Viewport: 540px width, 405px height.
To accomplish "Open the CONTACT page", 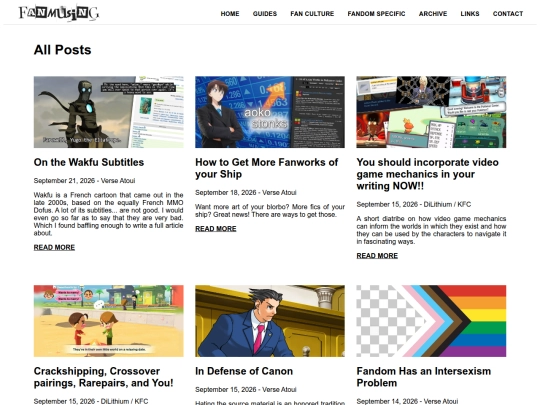I will click(x=508, y=14).
